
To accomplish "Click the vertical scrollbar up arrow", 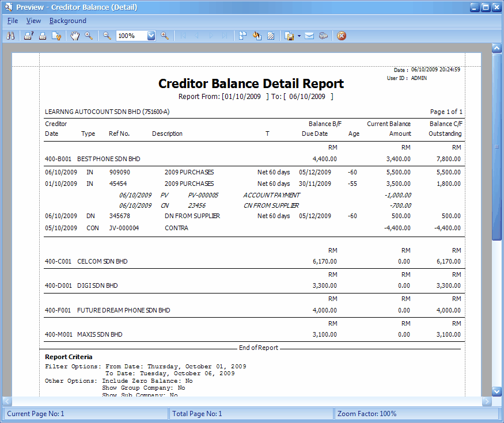I will 497,48.
